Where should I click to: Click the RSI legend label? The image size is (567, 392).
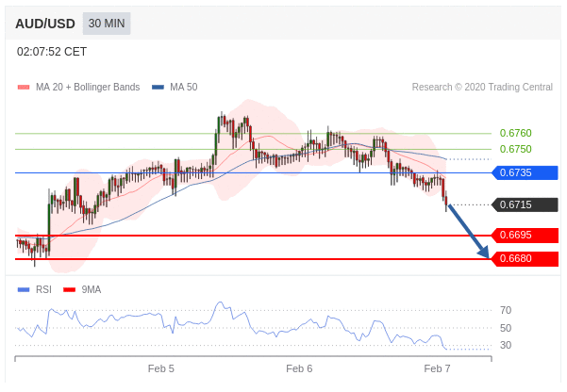43,289
